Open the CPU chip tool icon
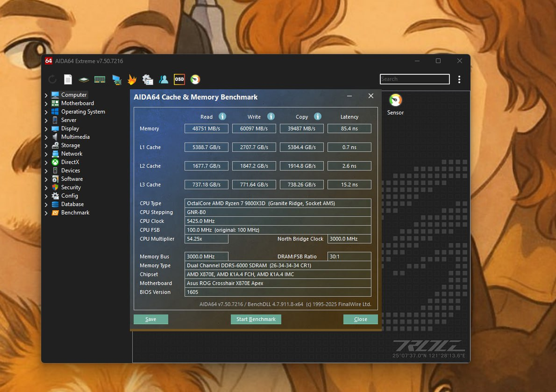 coord(84,80)
